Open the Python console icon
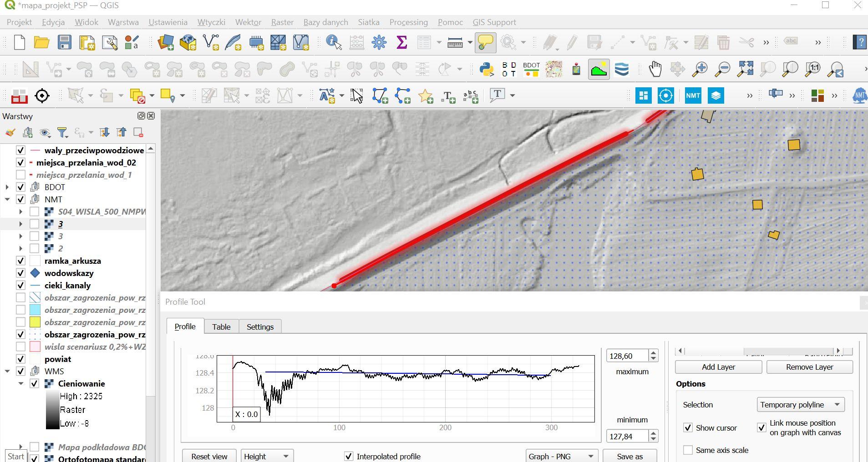868x462 pixels. pos(487,69)
